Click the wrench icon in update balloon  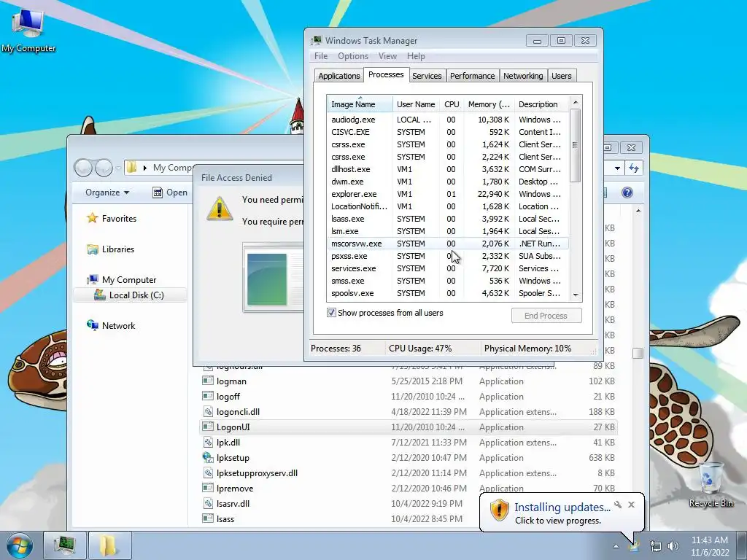coord(618,505)
